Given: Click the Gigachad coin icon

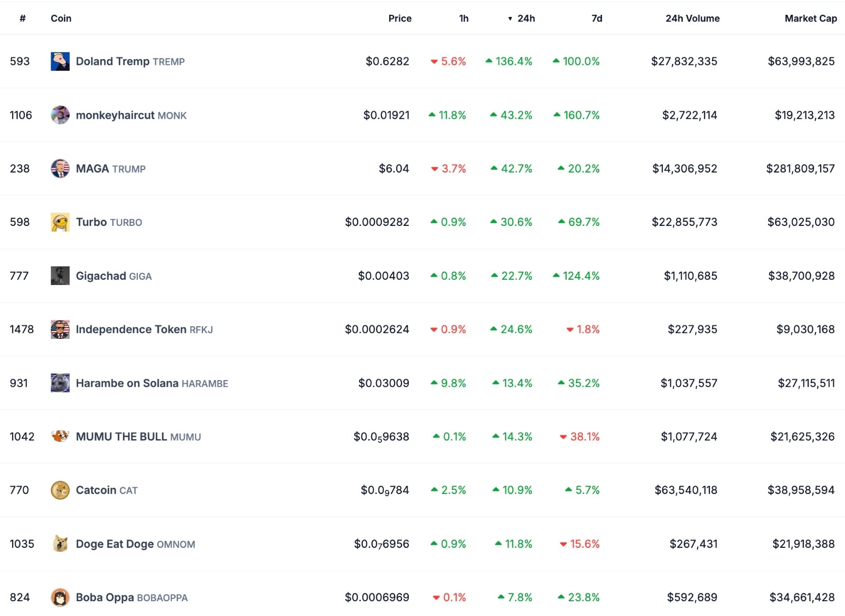Looking at the screenshot, I should click(60, 276).
